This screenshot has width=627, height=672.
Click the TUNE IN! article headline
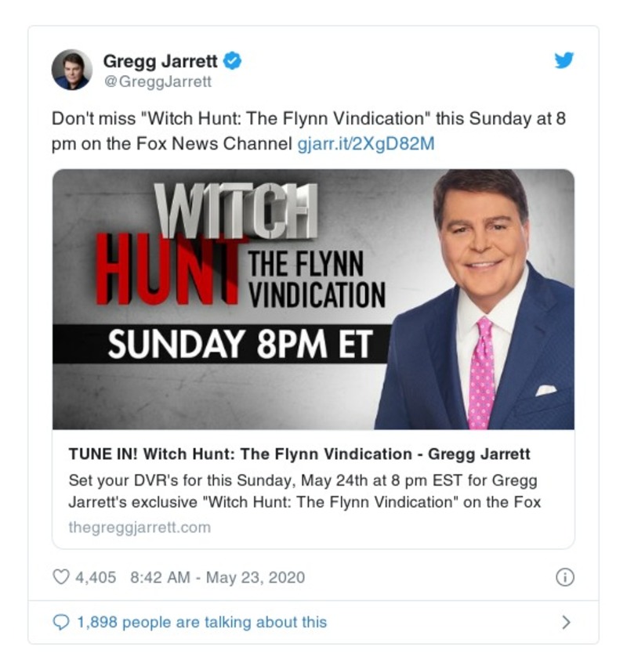[299, 453]
